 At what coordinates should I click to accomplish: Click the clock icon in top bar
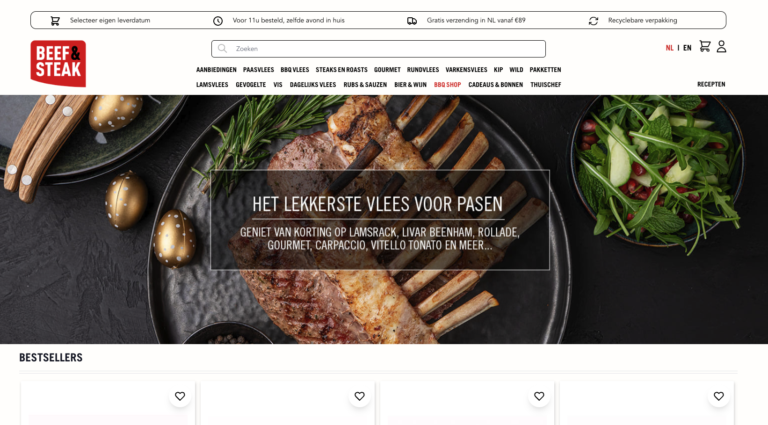coord(218,21)
